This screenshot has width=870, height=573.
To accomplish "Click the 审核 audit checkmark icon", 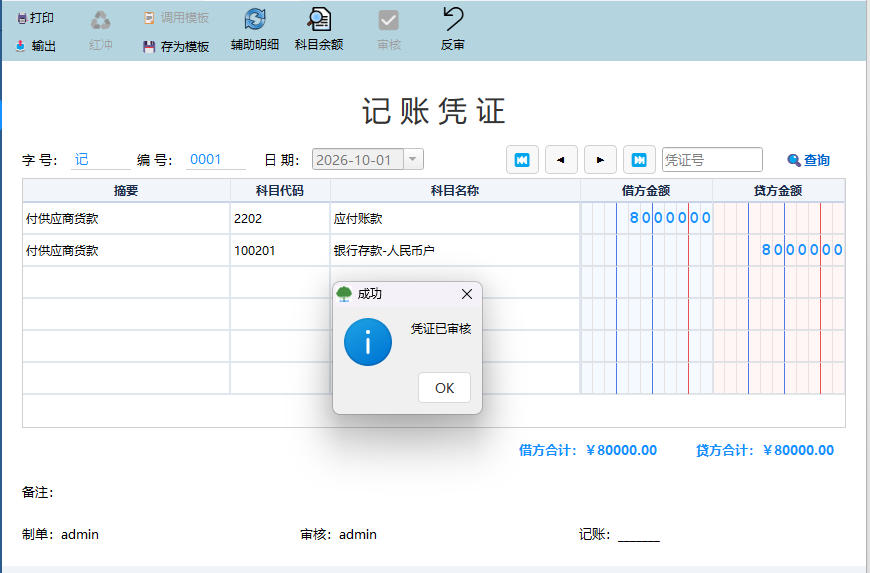I will 388,21.
